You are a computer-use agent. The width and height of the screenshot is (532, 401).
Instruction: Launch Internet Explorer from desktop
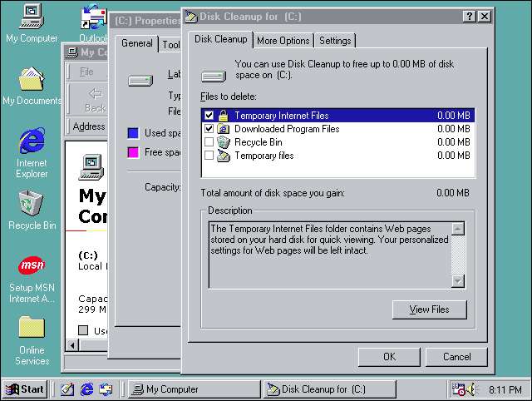32,153
